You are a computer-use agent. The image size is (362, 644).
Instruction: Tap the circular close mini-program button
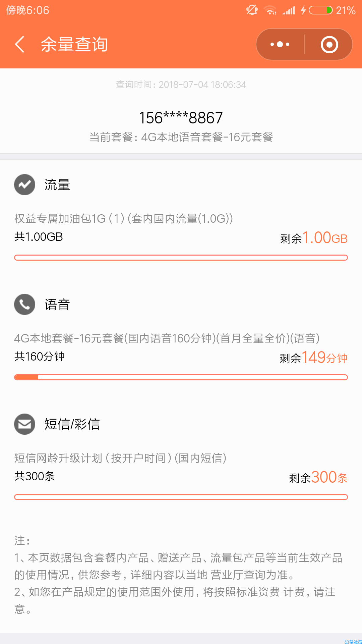(329, 44)
